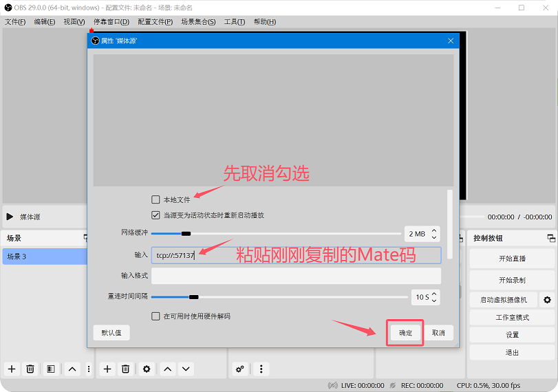The width and height of the screenshot is (558, 392).
Task: Click the 取消 button
Action: pos(438,333)
